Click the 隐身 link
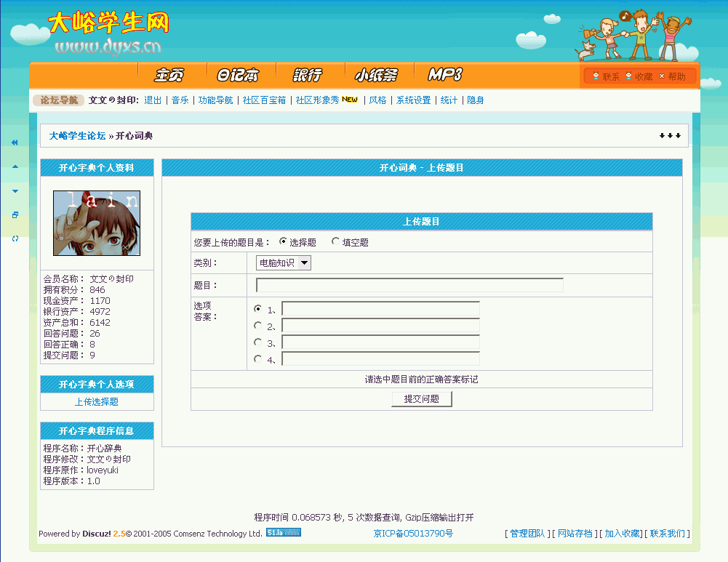This screenshot has width=728, height=562. point(476,100)
